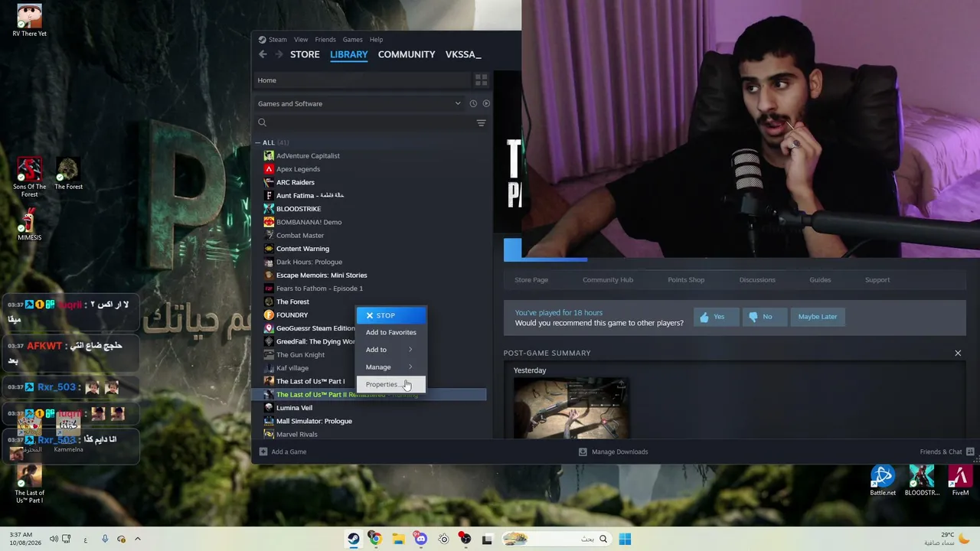Open the Games menu
Screen dimensions: 980x551
(353, 40)
